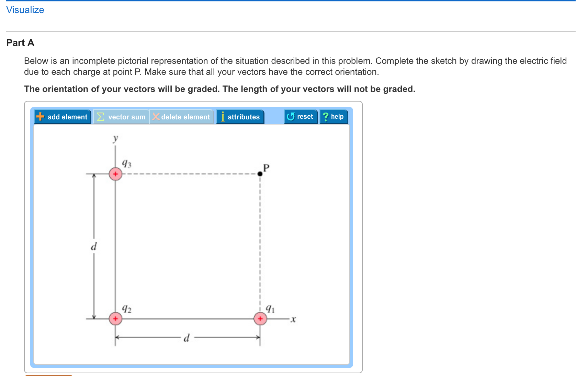588x376 pixels.
Task: Click the partially visible orange button at bottom
Action: point(49,375)
